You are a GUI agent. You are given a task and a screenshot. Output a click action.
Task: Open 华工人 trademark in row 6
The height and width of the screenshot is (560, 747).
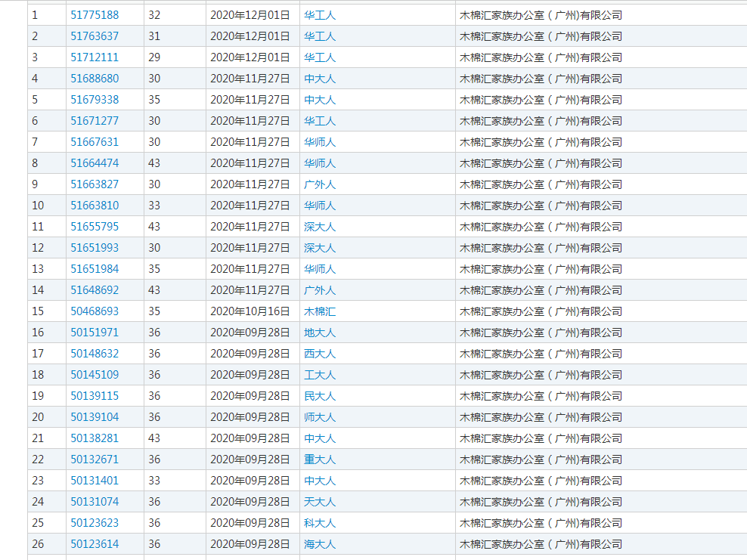coord(320,121)
